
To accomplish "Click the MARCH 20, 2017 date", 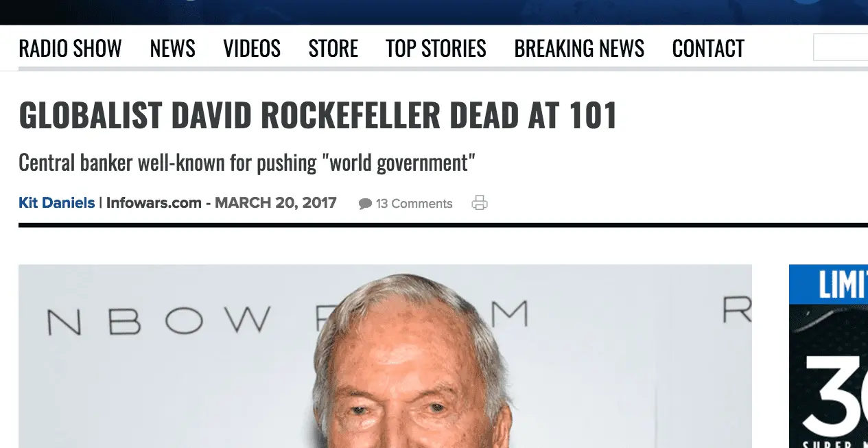I will (276, 203).
